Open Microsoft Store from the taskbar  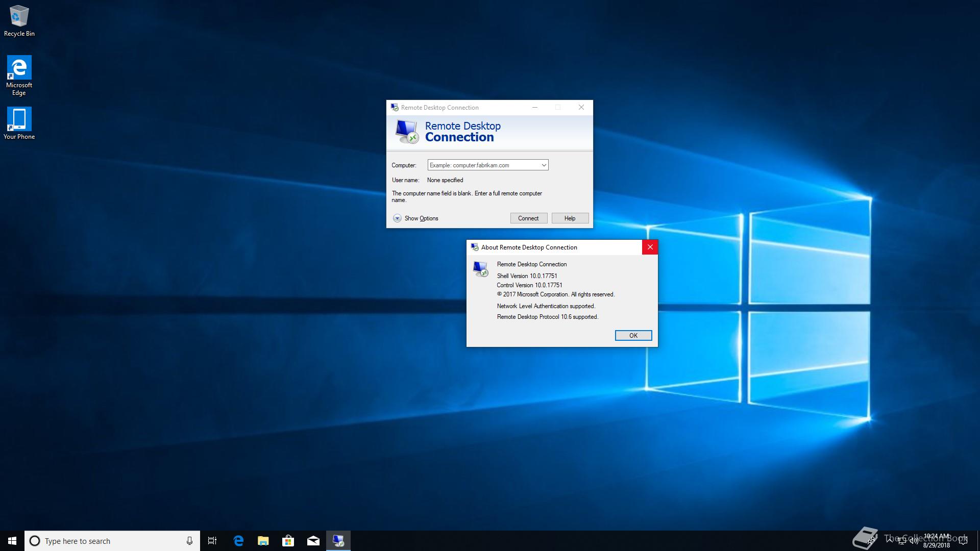point(288,541)
